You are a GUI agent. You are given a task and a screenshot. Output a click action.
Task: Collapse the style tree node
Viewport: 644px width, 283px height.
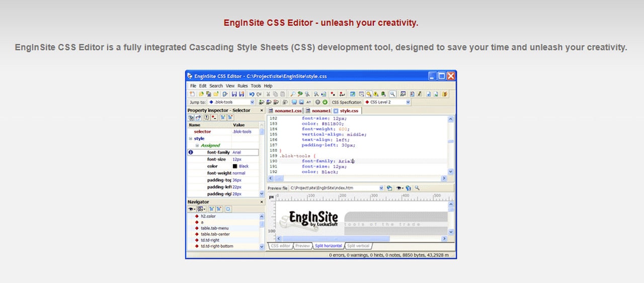point(190,138)
